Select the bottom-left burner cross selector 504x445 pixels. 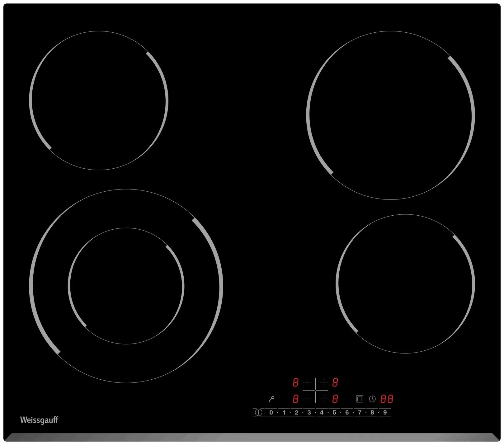click(307, 399)
